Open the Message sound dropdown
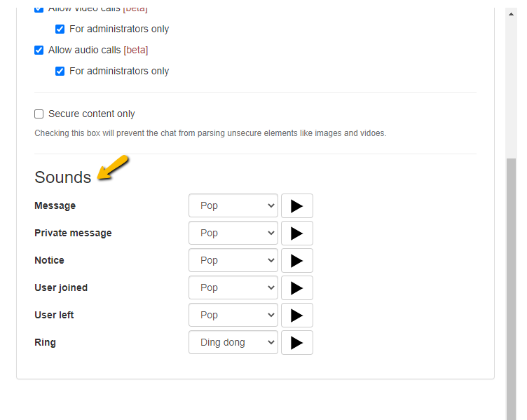 click(233, 206)
